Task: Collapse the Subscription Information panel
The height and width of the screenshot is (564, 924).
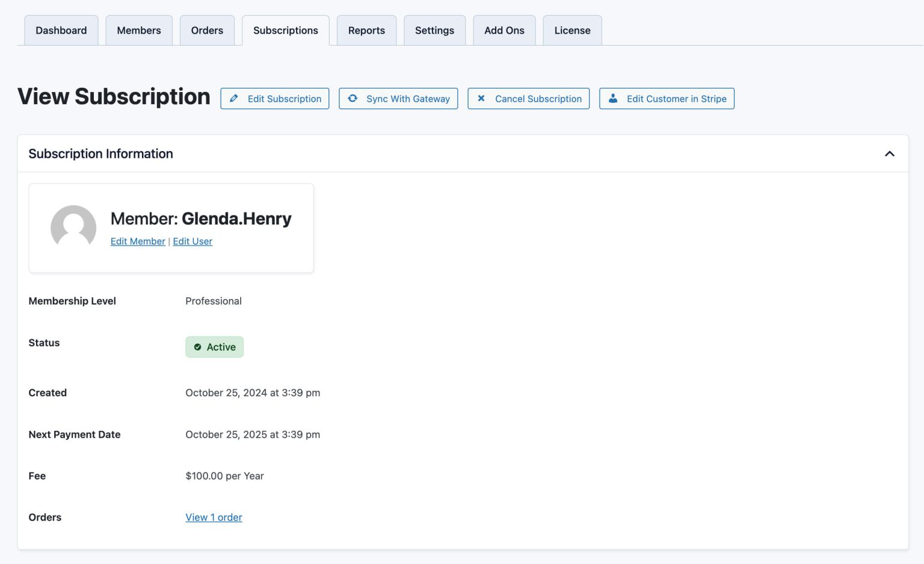Action: (890, 153)
